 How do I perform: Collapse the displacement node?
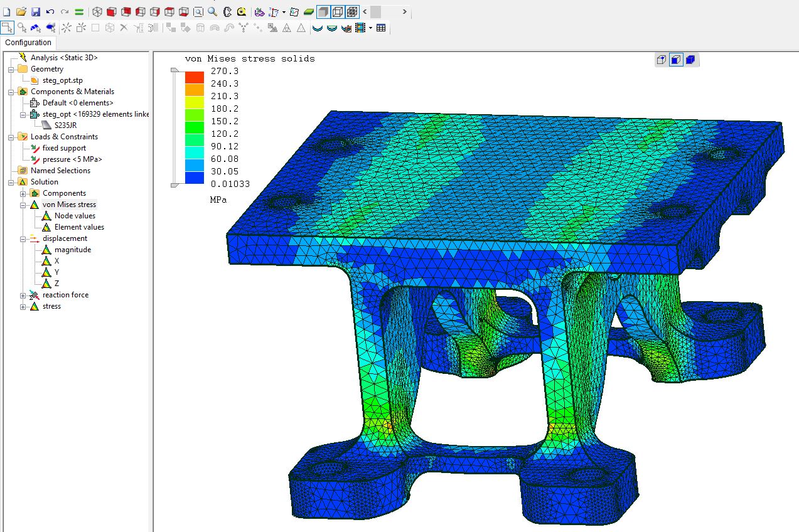click(x=23, y=238)
